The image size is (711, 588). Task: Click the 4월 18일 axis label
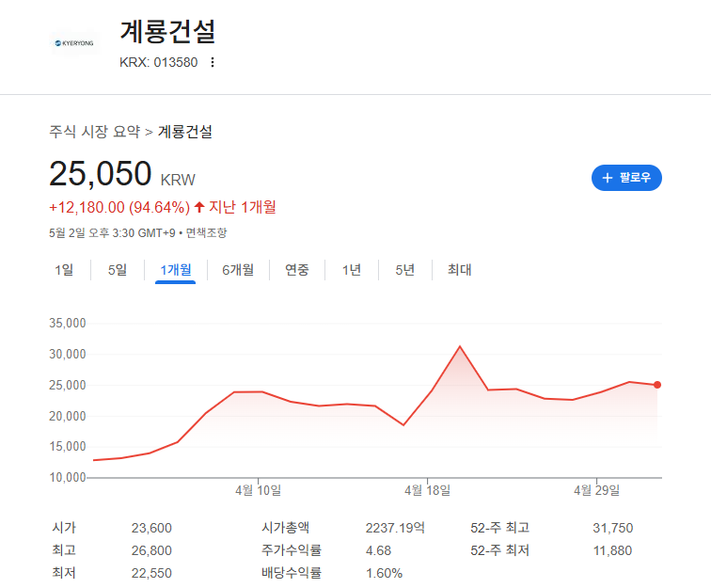pyautogui.click(x=427, y=490)
